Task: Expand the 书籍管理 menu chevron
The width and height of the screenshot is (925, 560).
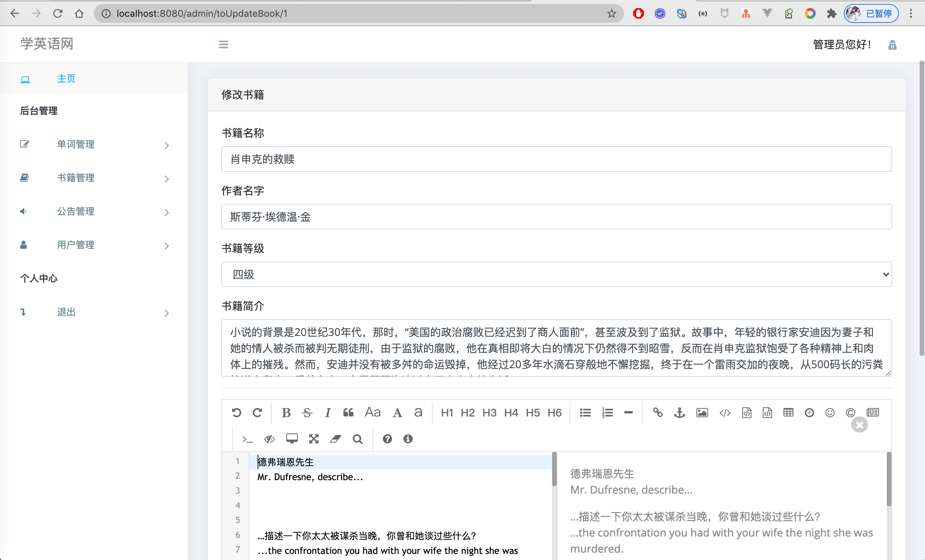Action: (x=167, y=179)
